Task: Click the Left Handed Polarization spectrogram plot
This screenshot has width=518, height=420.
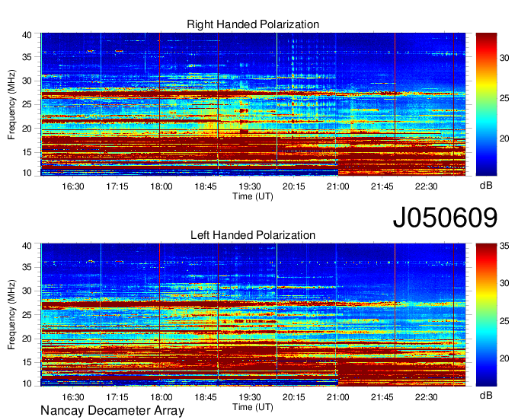Action: pos(253,315)
